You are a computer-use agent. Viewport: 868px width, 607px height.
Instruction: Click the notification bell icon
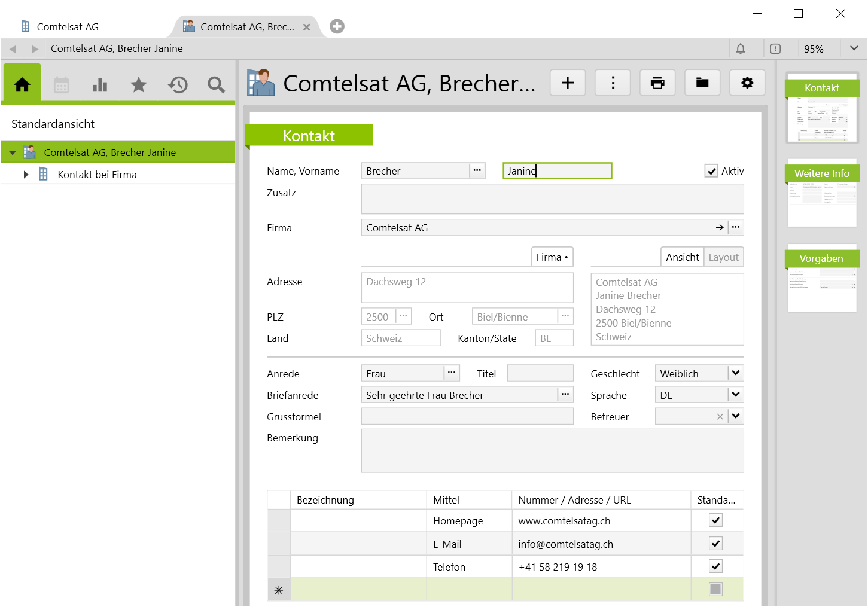click(741, 49)
